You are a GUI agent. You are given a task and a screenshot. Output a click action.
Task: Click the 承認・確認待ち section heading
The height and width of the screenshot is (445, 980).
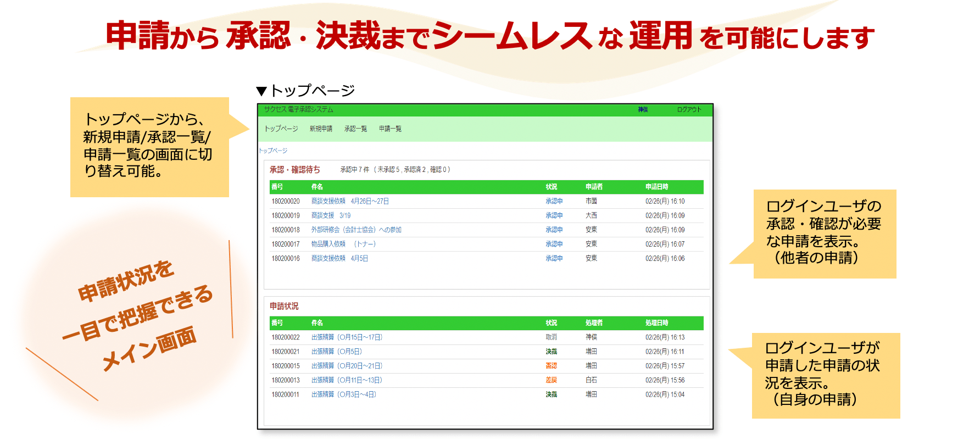click(x=295, y=170)
